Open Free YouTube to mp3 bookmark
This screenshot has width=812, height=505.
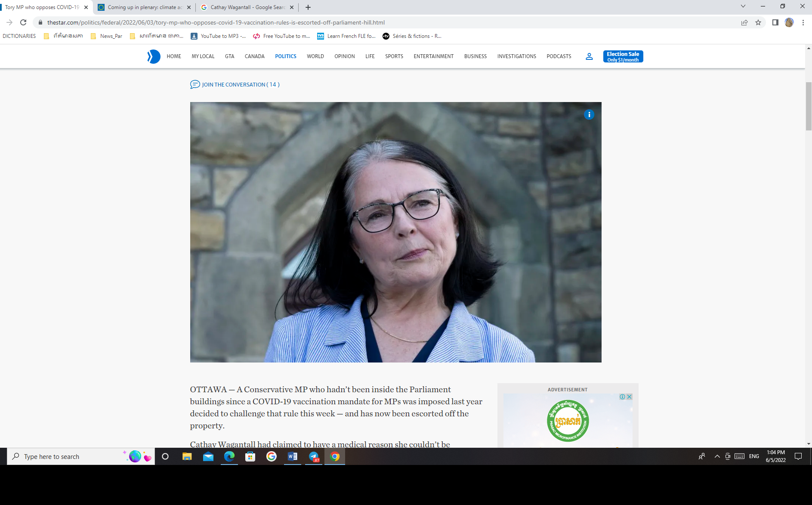pyautogui.click(x=282, y=36)
